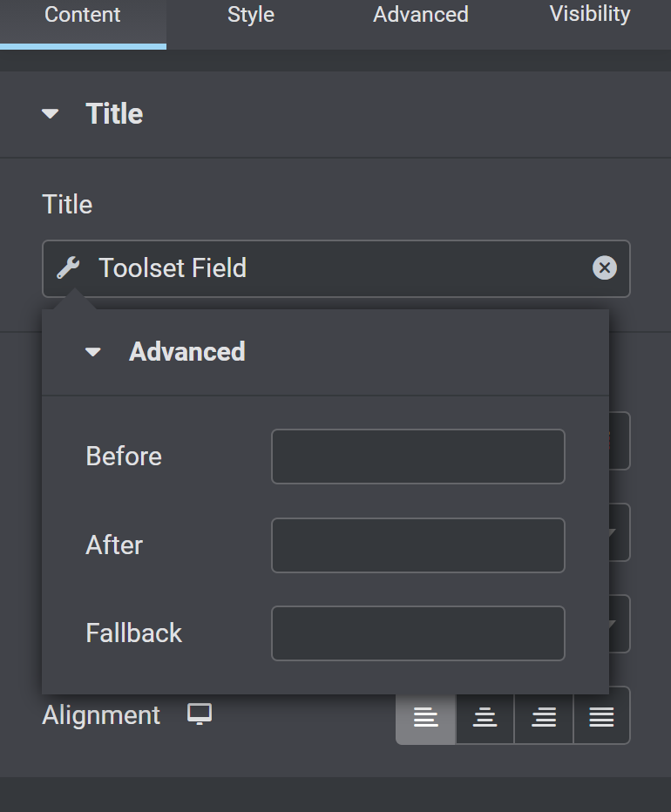Click the Alignment label text
The height and width of the screenshot is (812, 671).
point(101,715)
